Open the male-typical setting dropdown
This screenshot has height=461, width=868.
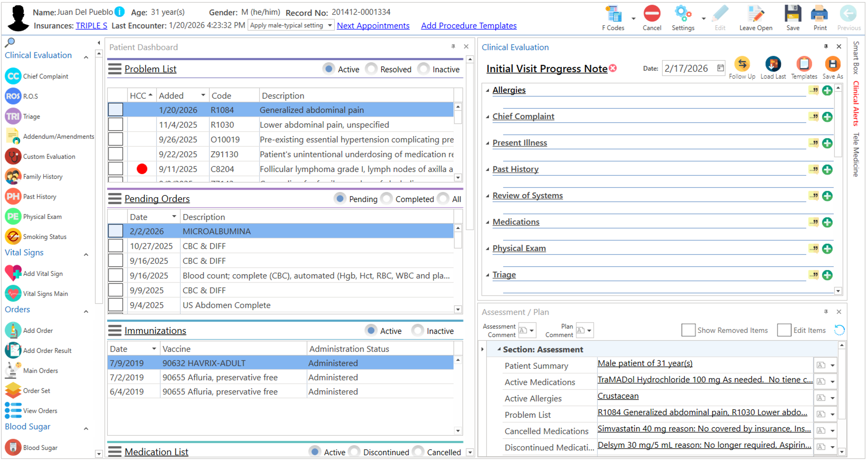pyautogui.click(x=329, y=25)
